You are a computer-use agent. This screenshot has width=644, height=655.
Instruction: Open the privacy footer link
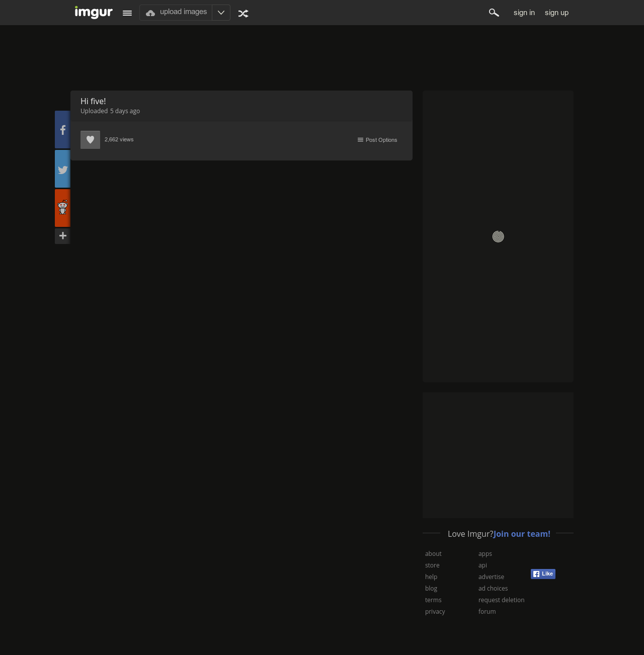435,611
